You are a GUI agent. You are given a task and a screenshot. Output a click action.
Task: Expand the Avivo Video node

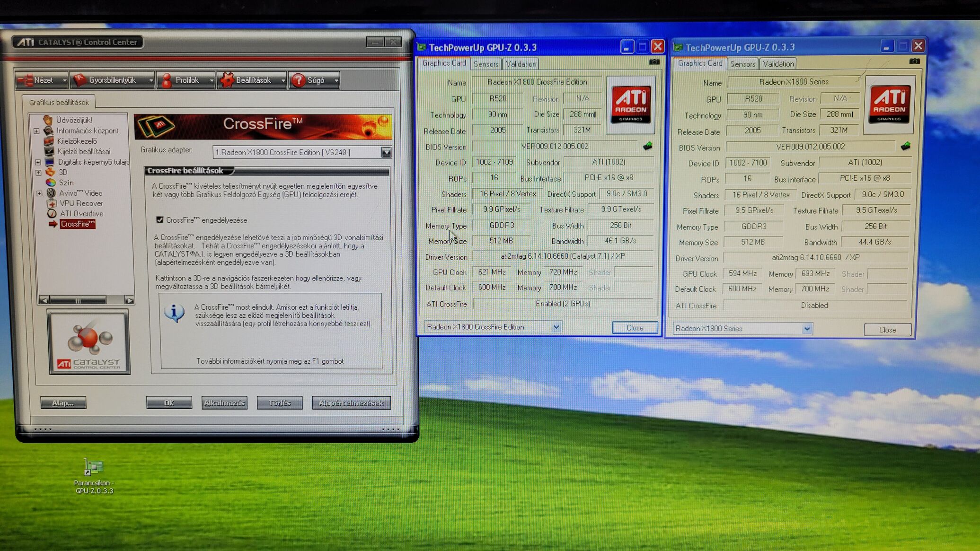(39, 193)
